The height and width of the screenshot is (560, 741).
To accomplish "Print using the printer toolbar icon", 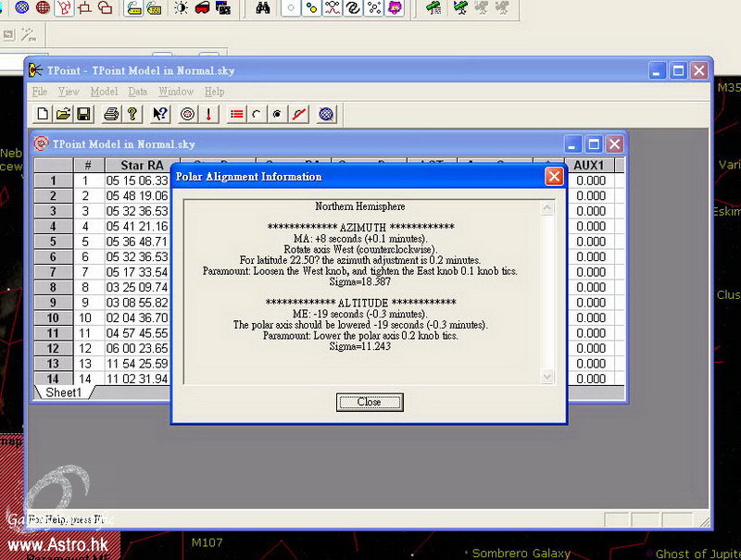I will pos(111,115).
